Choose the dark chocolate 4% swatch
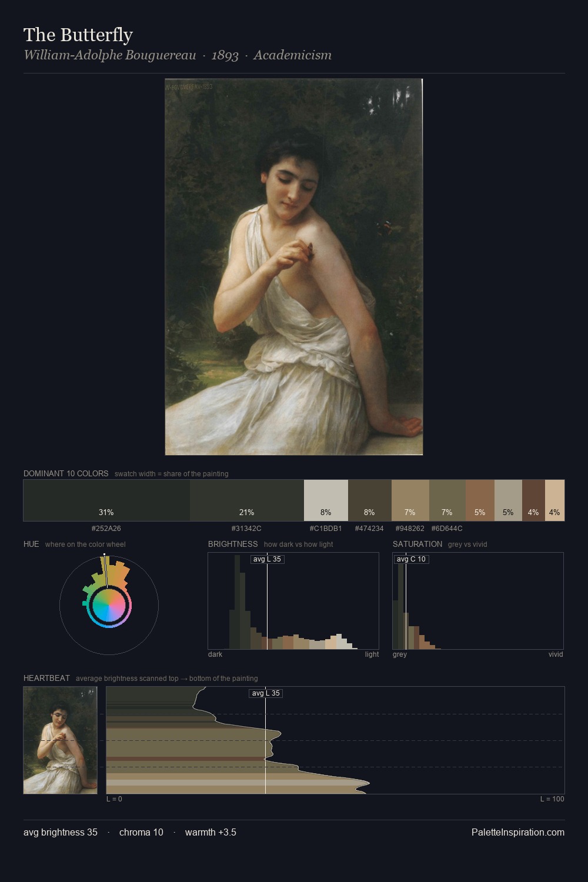The width and height of the screenshot is (588, 882). (533, 500)
